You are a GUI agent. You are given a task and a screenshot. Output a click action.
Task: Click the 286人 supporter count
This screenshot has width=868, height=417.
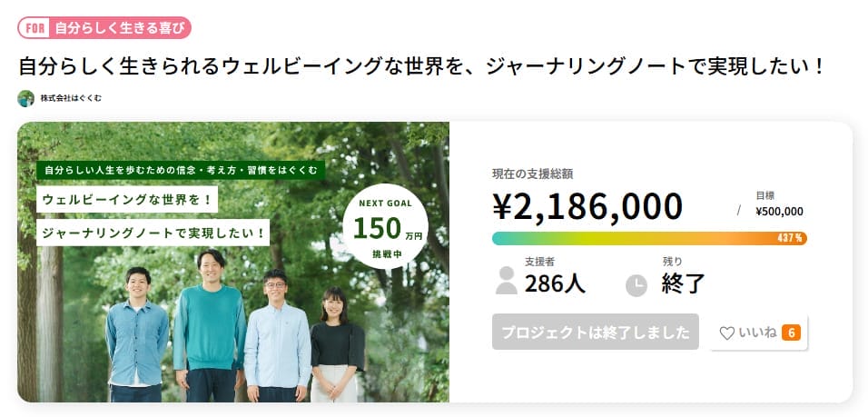pos(555,283)
